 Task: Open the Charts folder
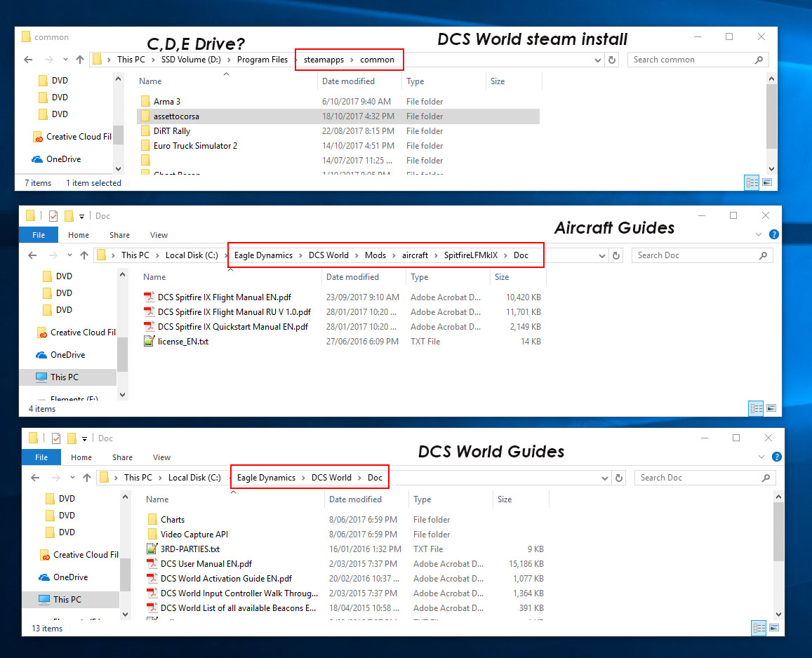(x=166, y=519)
